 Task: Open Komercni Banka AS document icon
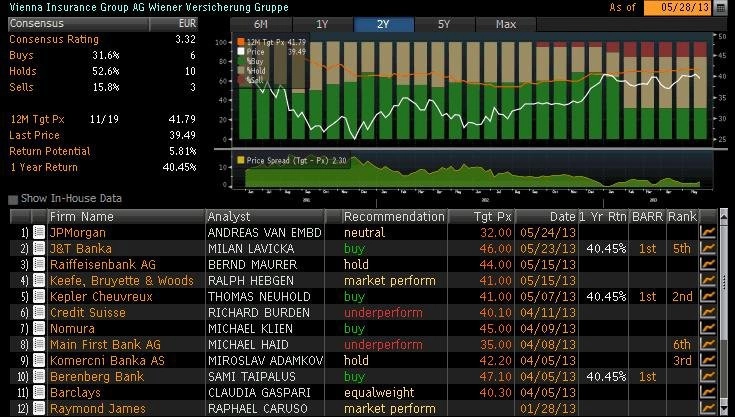pyautogui.click(x=39, y=360)
